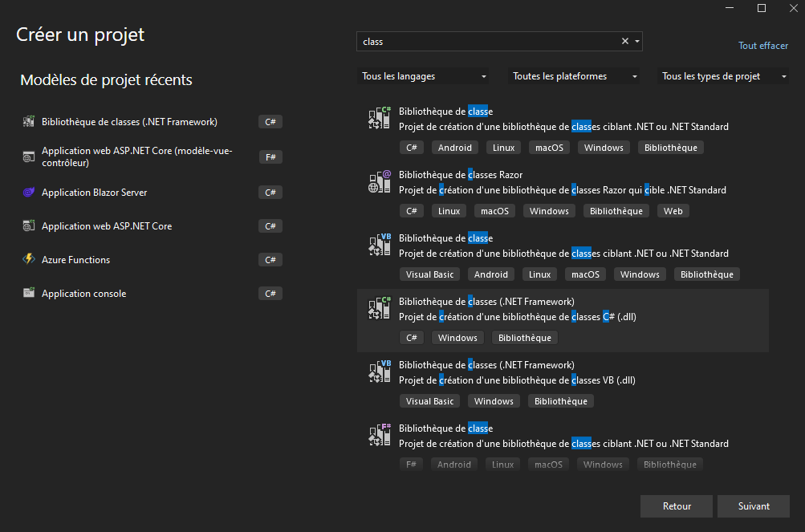Click the Razor class library template icon
This screenshot has width=805, height=532.
click(379, 182)
